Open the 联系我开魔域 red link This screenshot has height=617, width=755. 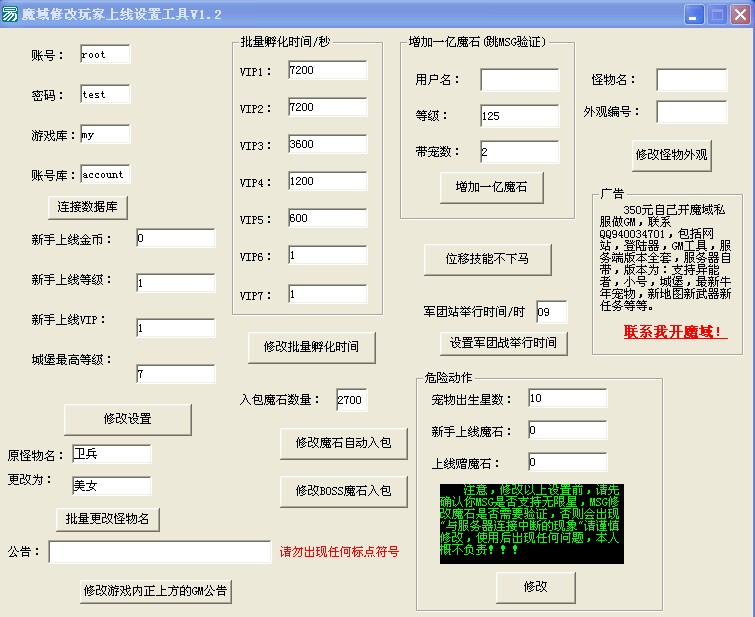tap(675, 331)
